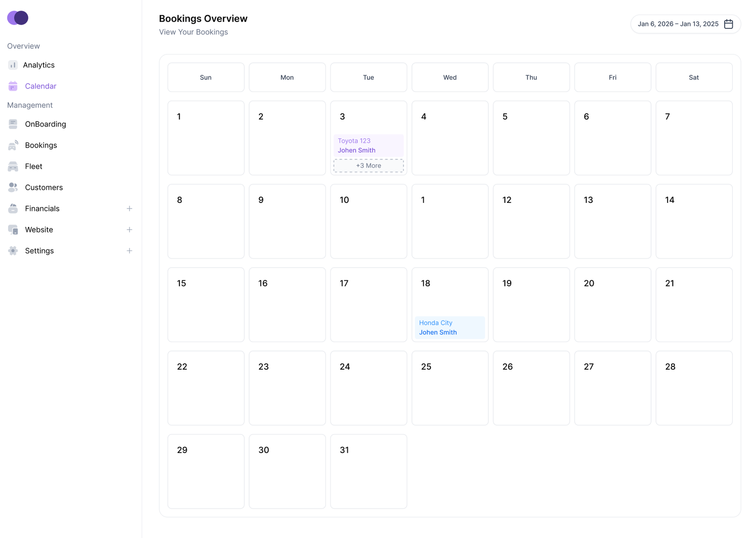Click the Fri column header
Viewport: 756px width, 538px height.
click(x=613, y=78)
